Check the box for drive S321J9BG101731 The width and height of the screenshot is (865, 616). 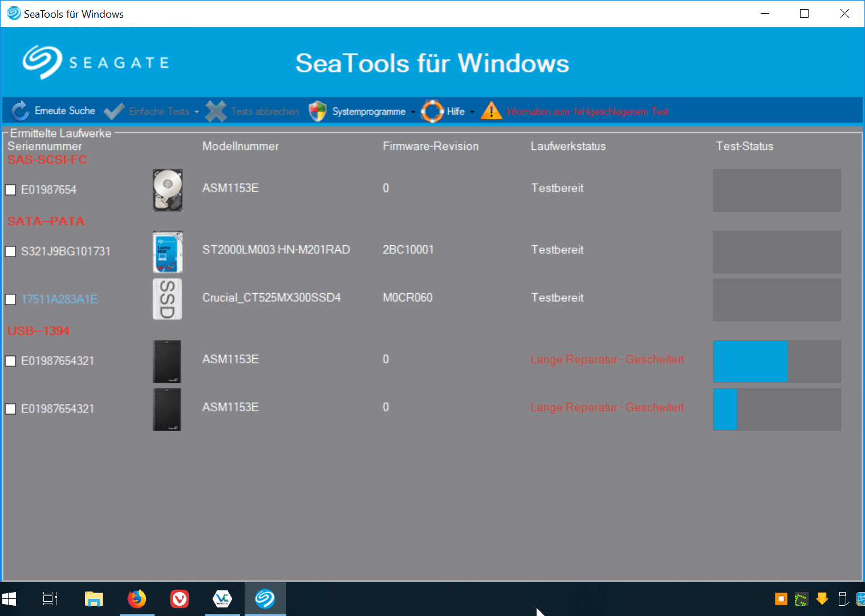(x=10, y=252)
